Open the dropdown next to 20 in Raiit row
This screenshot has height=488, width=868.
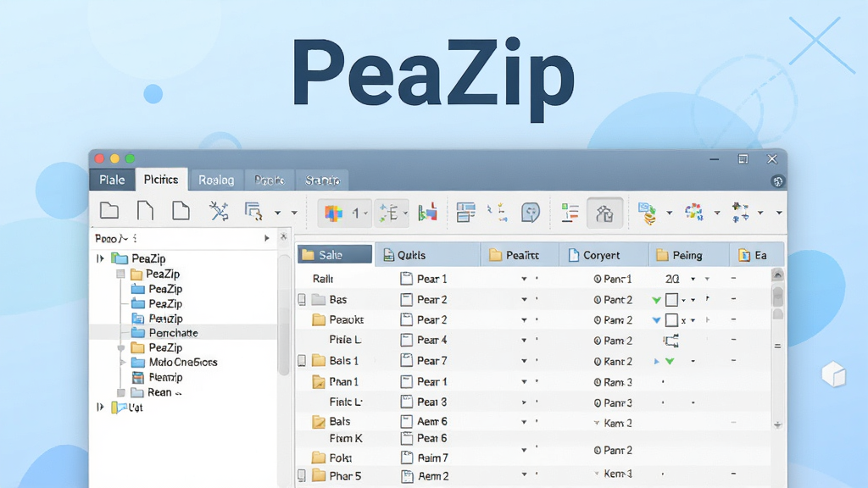pos(693,280)
